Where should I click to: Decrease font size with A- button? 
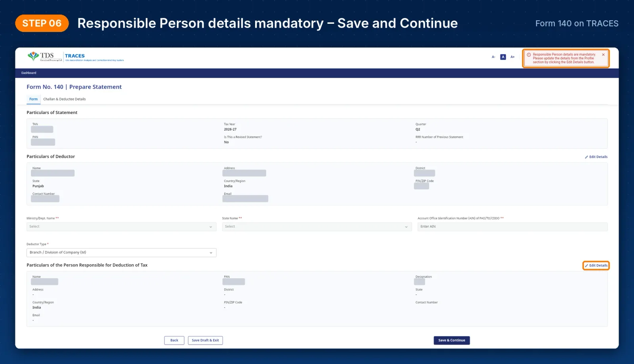[493, 57]
